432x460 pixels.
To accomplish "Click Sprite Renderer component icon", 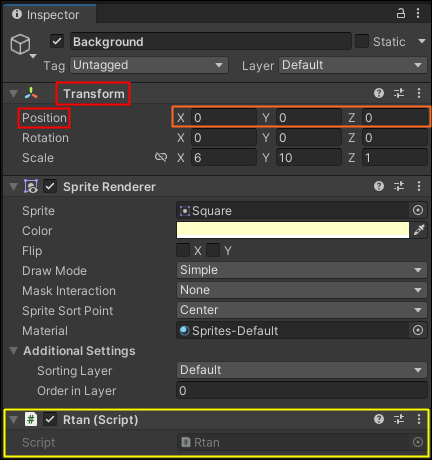I will click(31, 186).
